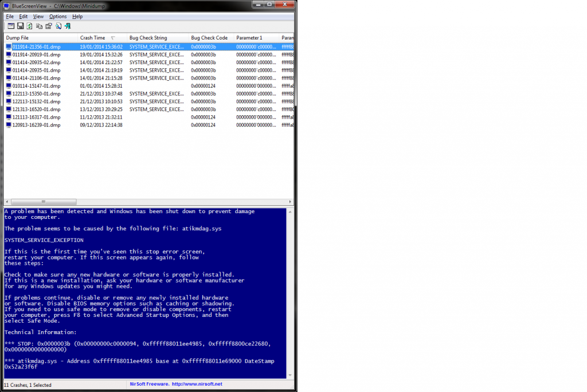Click the Properties toolbar icon
The width and height of the screenshot is (587, 392).
tap(49, 26)
